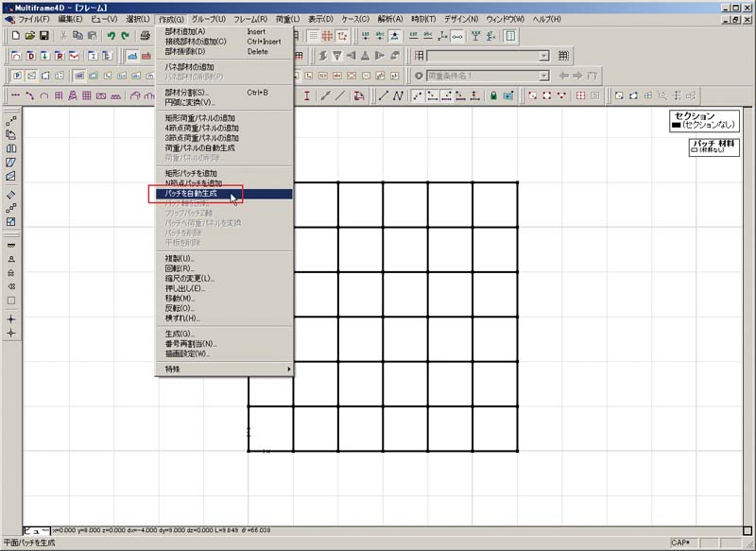This screenshot has width=756, height=551.
Task: Open the 解析(A) menu
Action: point(390,19)
